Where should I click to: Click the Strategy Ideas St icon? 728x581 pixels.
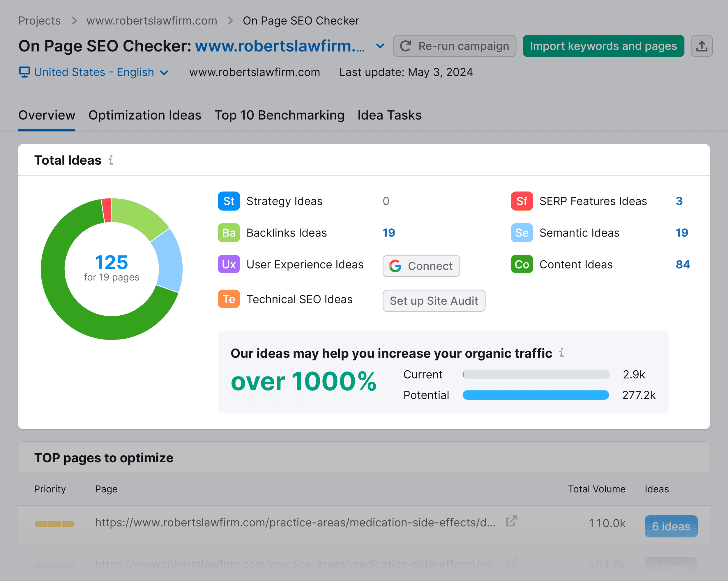[229, 201]
